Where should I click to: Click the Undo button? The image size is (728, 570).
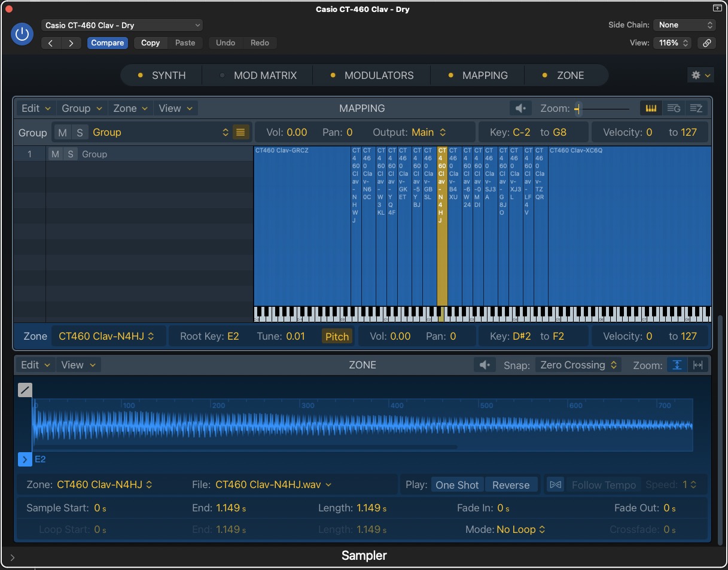(226, 43)
